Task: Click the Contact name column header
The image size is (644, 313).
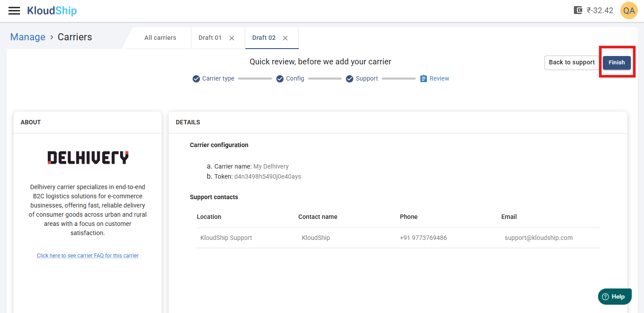Action: click(x=318, y=217)
